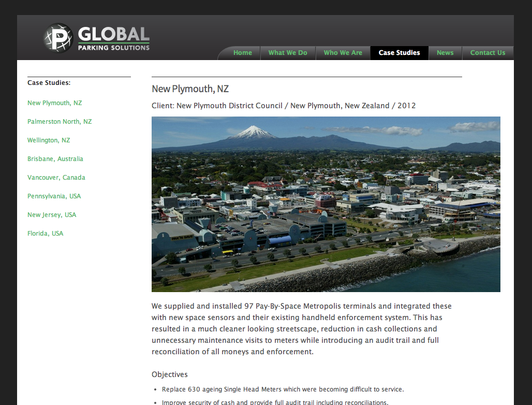Click the Global Parking Solutions logo
Screen dimensions: 532x405
(96, 37)
